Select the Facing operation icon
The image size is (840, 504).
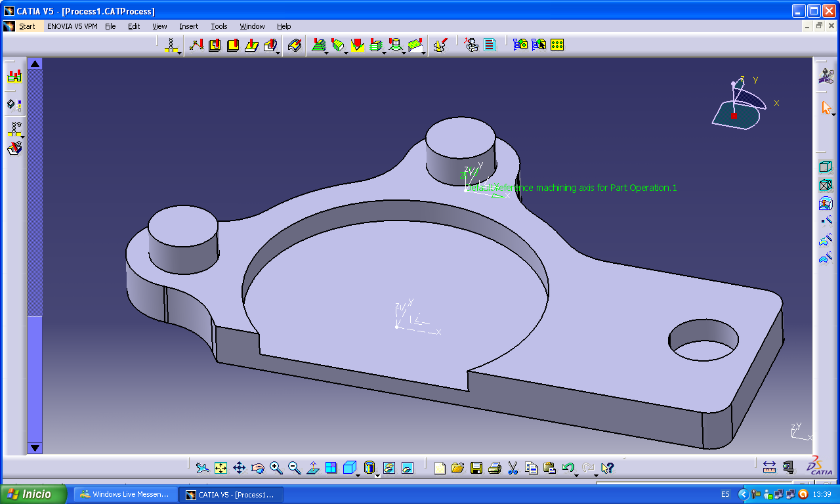click(x=232, y=45)
